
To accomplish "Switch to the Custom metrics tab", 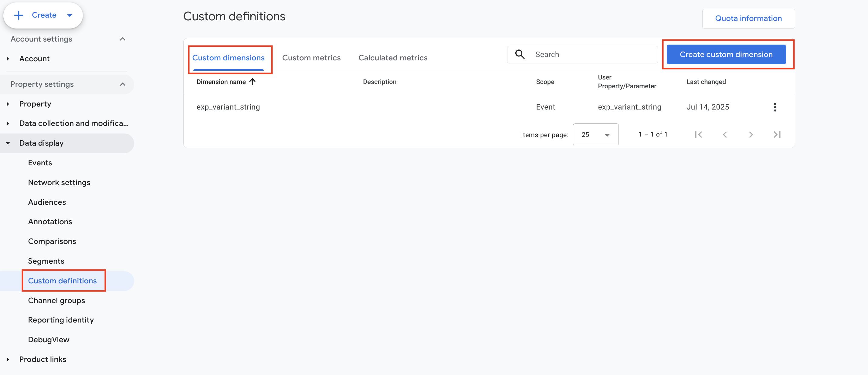I will tap(311, 58).
